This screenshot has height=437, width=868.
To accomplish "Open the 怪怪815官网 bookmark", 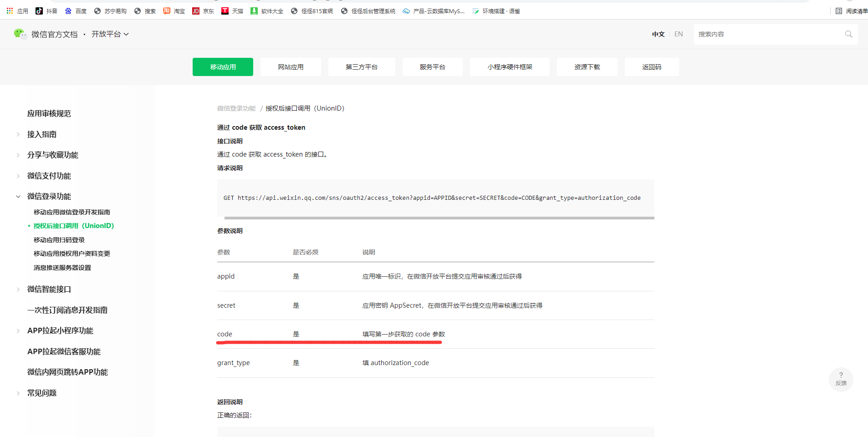I will pos(312,11).
